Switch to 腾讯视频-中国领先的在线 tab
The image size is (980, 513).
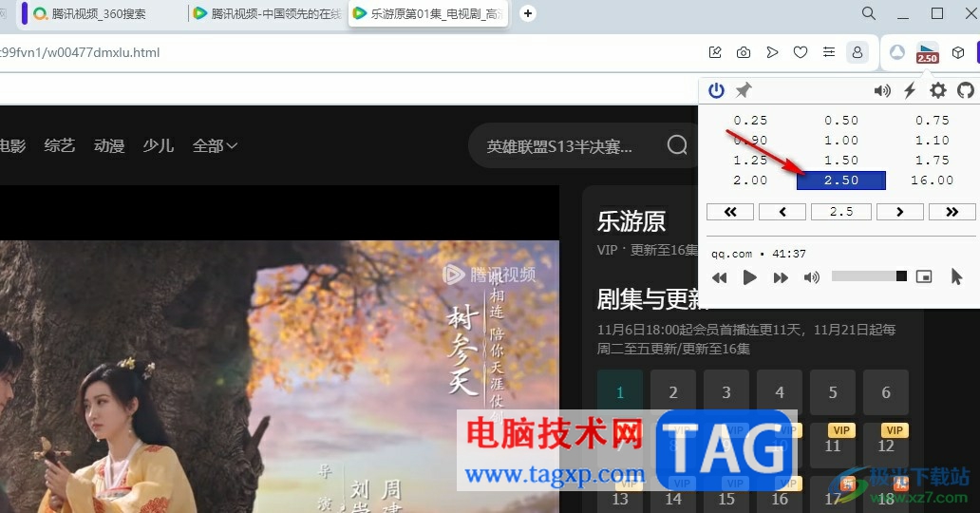268,13
